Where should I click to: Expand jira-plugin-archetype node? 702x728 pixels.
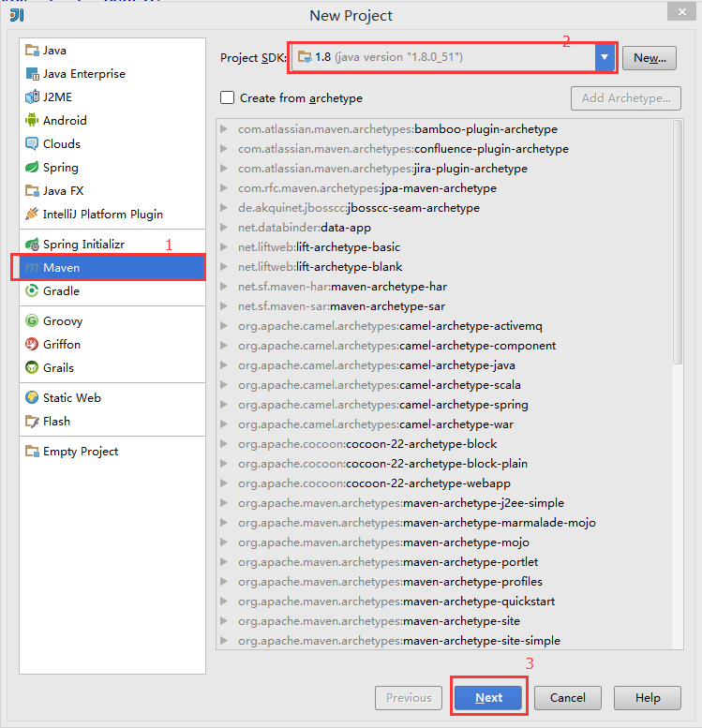[x=224, y=169]
